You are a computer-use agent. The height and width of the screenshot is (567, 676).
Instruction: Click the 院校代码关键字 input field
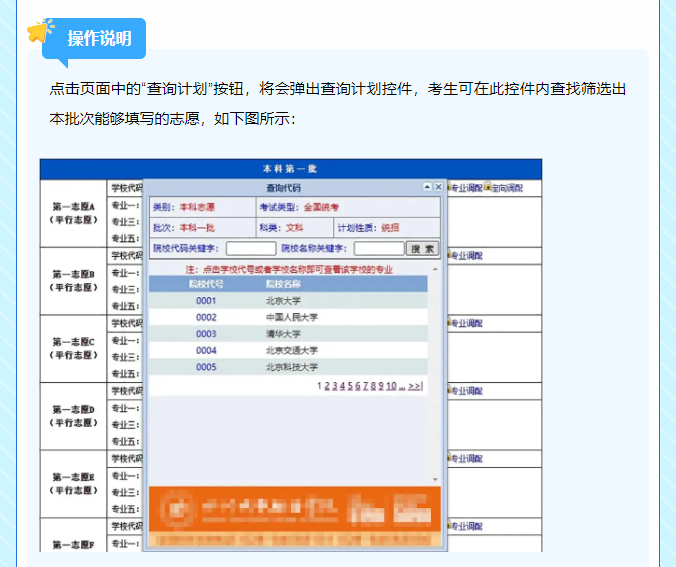(x=251, y=248)
